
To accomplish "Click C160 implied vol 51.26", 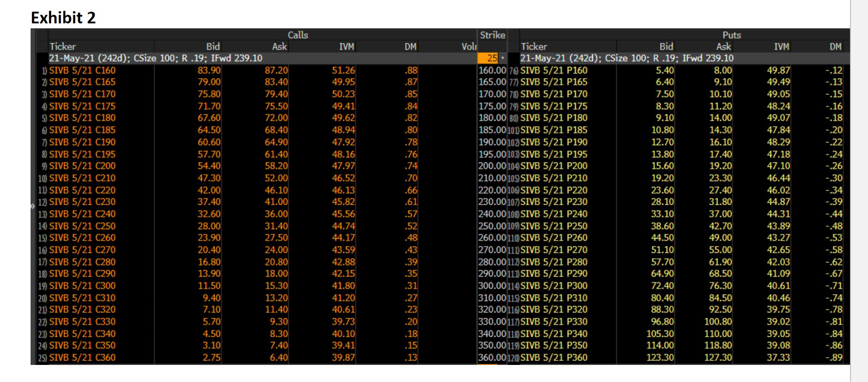I will (344, 70).
